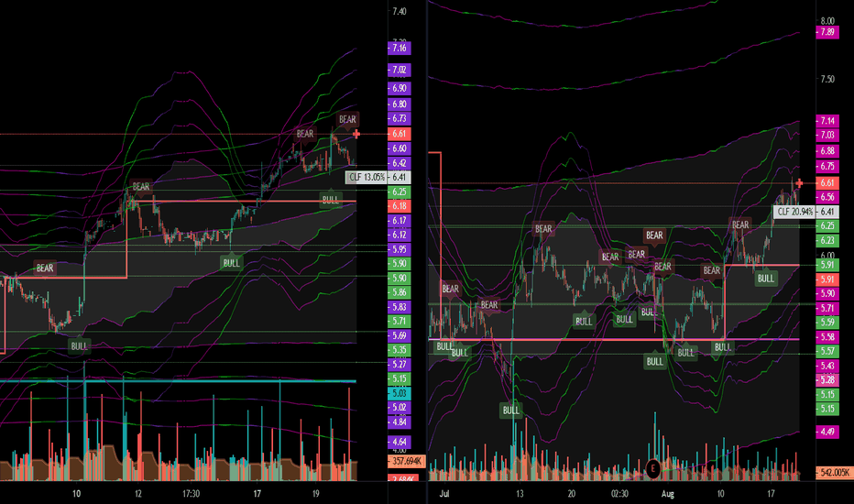
Task: Click the '20' date on right chart time axis
Action: pos(572,494)
